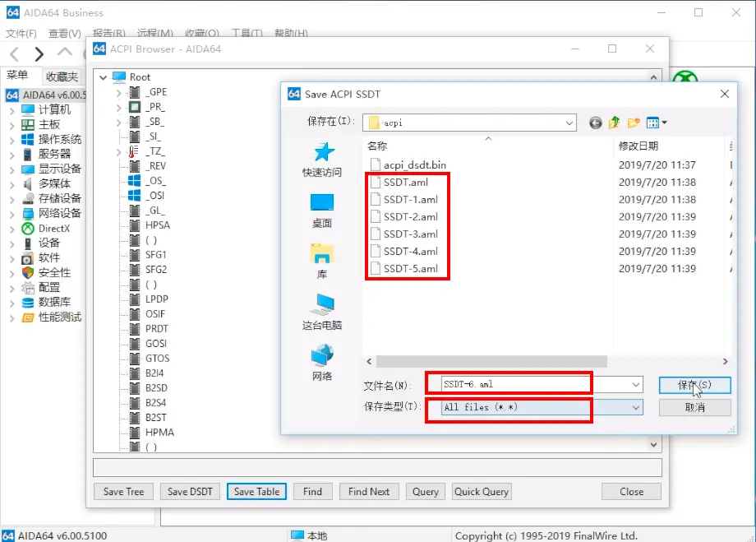Close the Save ACPI SSDT dialog

725,94
